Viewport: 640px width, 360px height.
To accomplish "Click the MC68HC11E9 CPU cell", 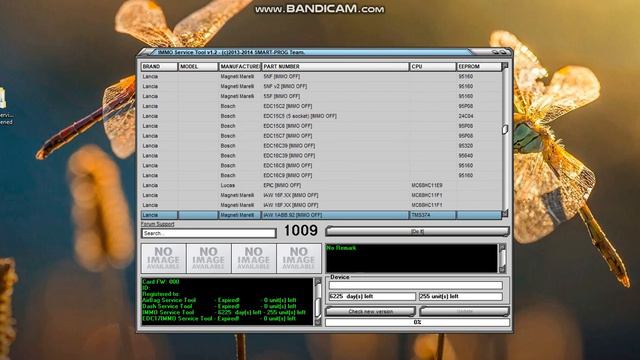I will click(433, 185).
